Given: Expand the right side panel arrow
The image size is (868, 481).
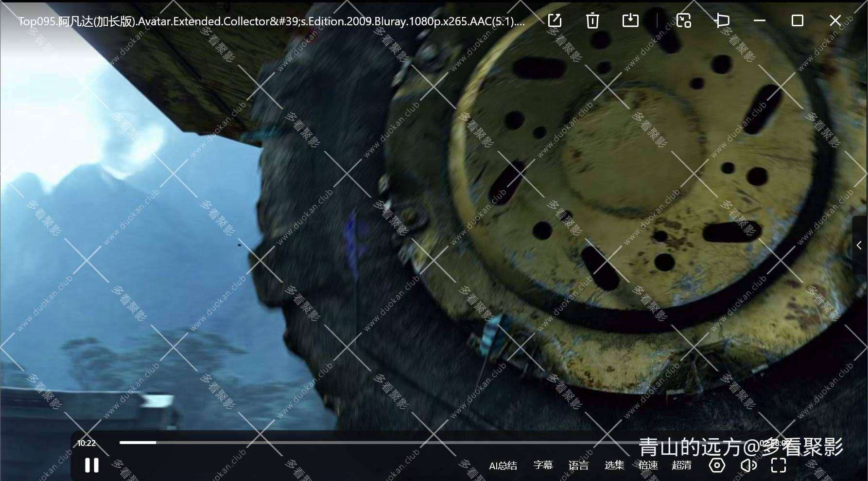Looking at the screenshot, I should point(859,246).
